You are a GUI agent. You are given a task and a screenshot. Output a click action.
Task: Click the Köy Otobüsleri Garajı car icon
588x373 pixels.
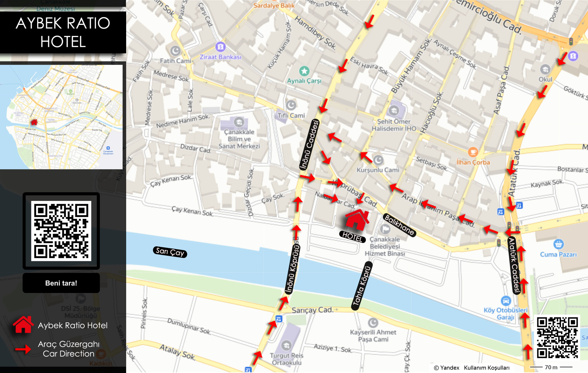(x=506, y=300)
